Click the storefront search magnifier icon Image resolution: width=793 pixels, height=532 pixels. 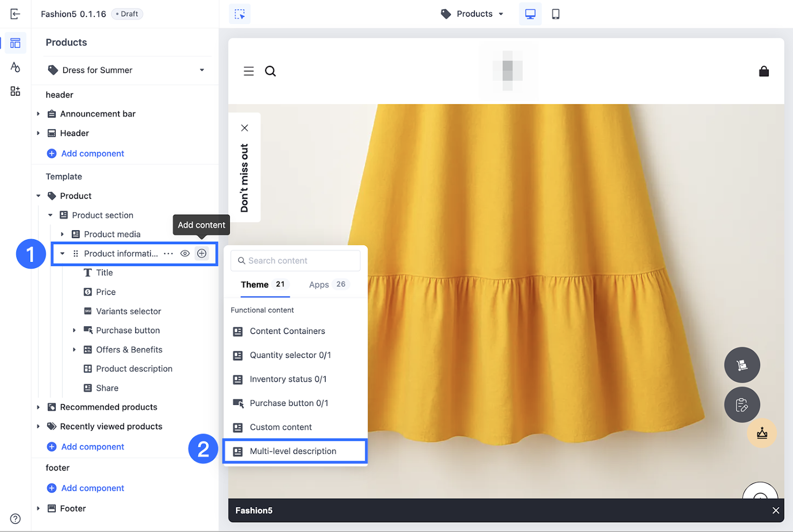pos(270,71)
